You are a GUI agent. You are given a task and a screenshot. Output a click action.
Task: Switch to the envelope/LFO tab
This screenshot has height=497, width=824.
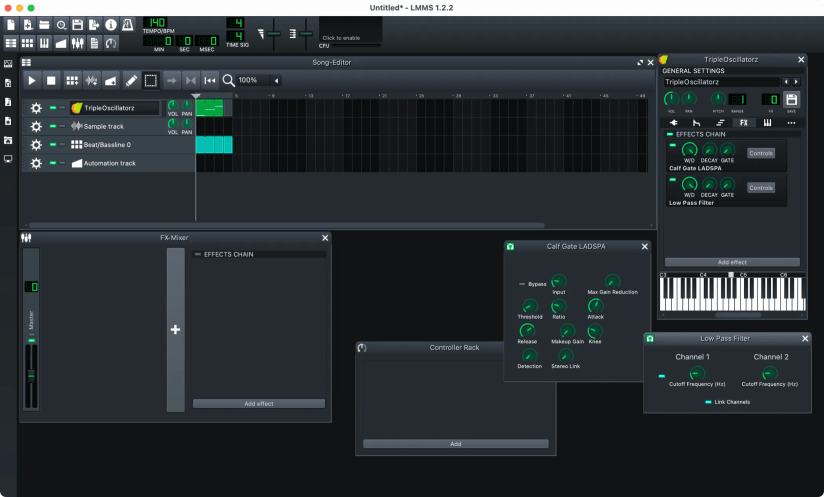pos(696,123)
